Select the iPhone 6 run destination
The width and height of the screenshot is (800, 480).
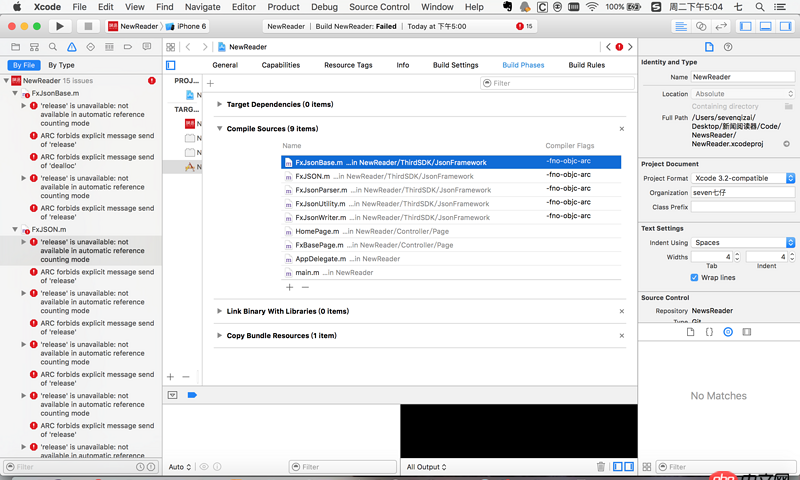pos(186,26)
